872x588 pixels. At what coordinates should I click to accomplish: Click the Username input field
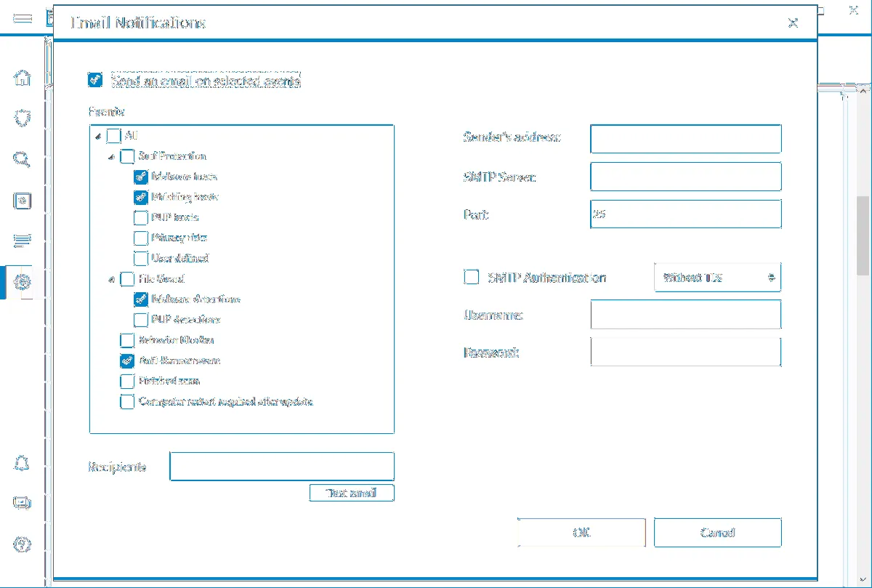tap(686, 315)
